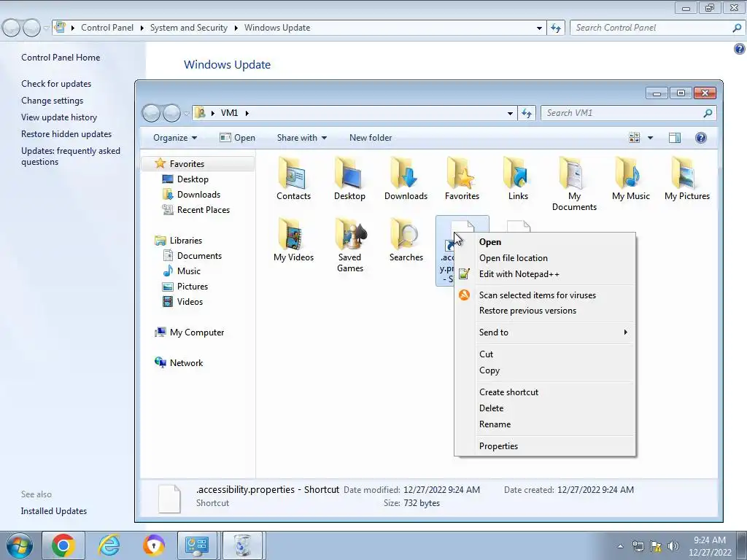Select Edit with Notepad++ menu entry
The height and width of the screenshot is (560, 747).
click(545, 274)
